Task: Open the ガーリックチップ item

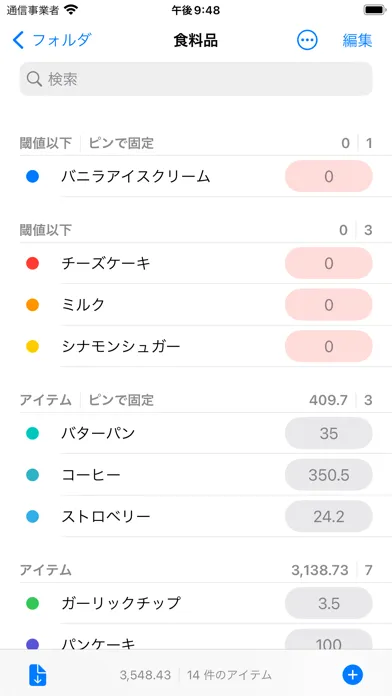Action: coord(196,603)
